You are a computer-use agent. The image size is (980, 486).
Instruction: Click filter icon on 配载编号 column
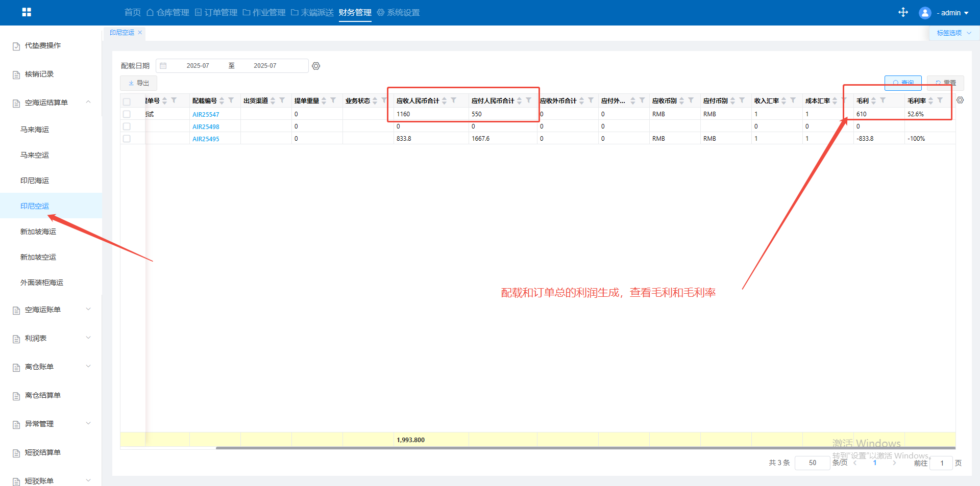pos(231,100)
